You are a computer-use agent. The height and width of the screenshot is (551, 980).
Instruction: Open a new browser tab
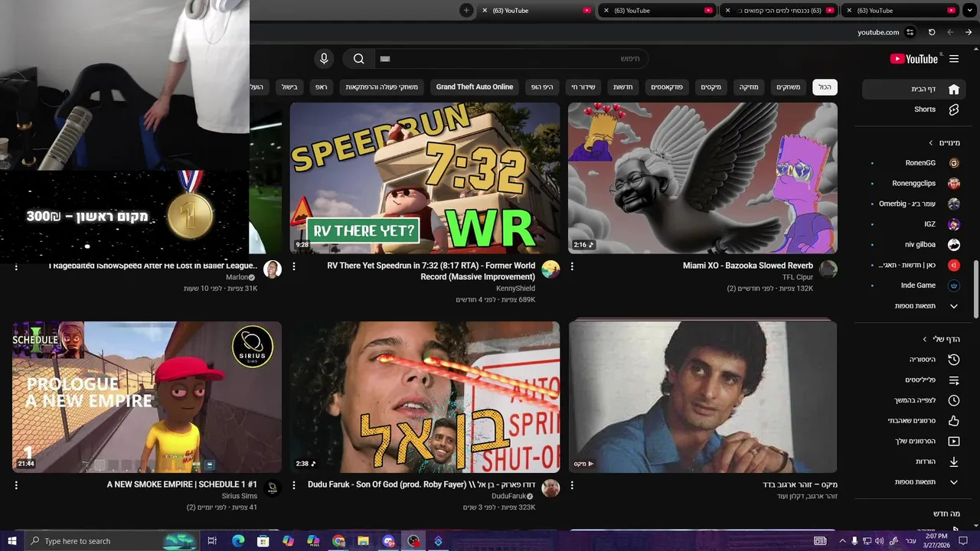tap(466, 10)
